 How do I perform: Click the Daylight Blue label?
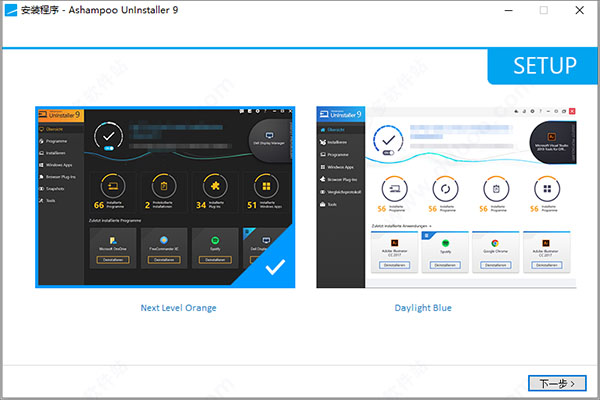point(423,308)
